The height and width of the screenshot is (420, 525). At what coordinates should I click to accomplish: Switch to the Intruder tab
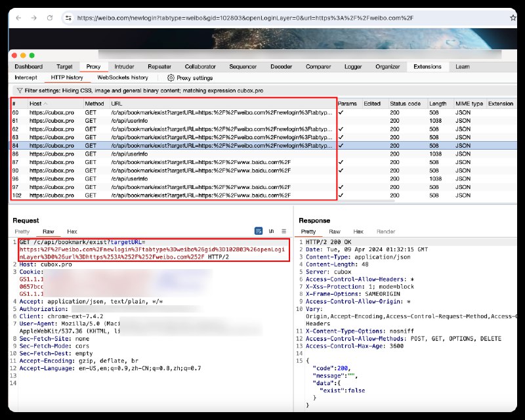[124, 66]
